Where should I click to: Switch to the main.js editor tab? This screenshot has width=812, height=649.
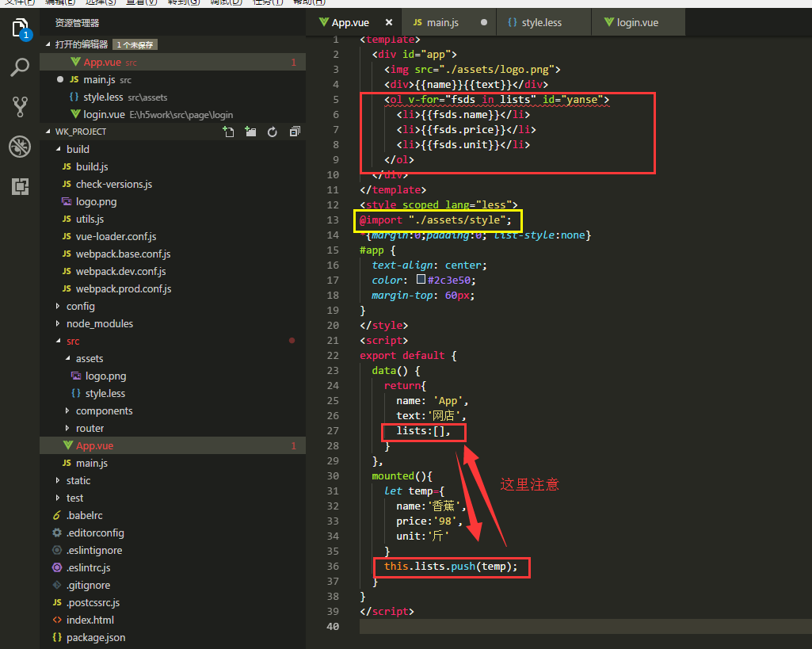point(449,22)
